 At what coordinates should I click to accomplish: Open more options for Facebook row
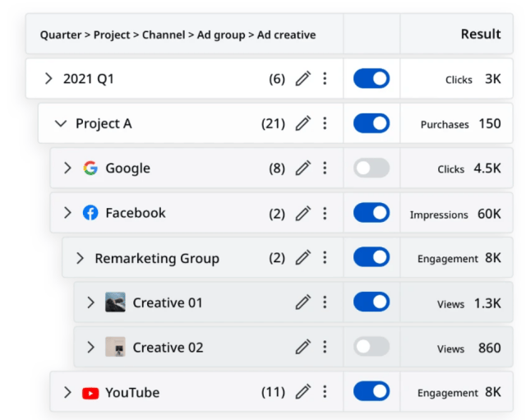[x=325, y=214]
